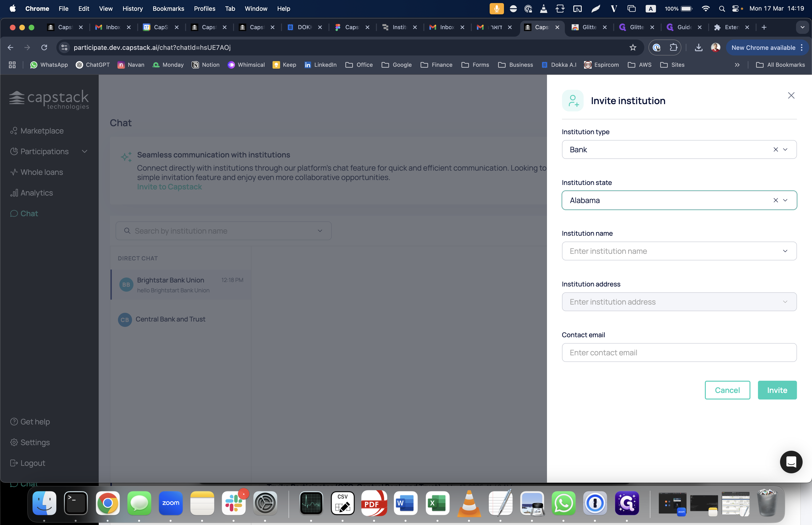Open Whole loans in the sidebar
Screen dimensions: 812x525
(x=36, y=172)
